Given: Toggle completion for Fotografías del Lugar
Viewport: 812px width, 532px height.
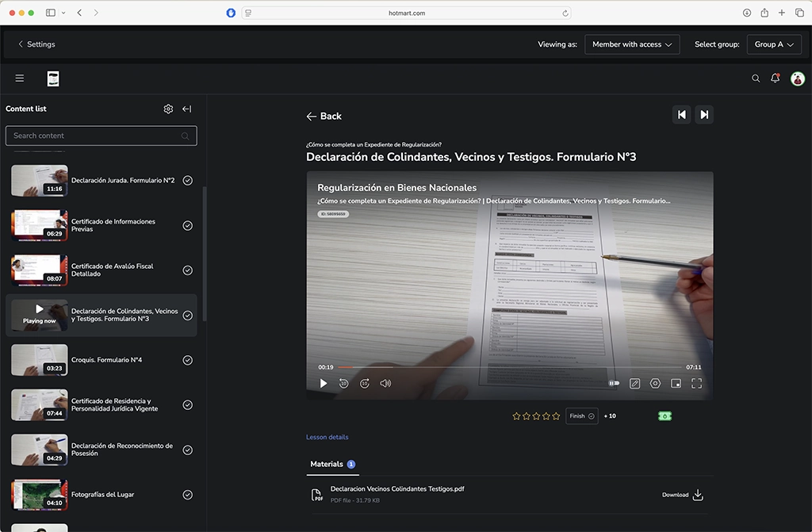Looking at the screenshot, I should pyautogui.click(x=187, y=495).
